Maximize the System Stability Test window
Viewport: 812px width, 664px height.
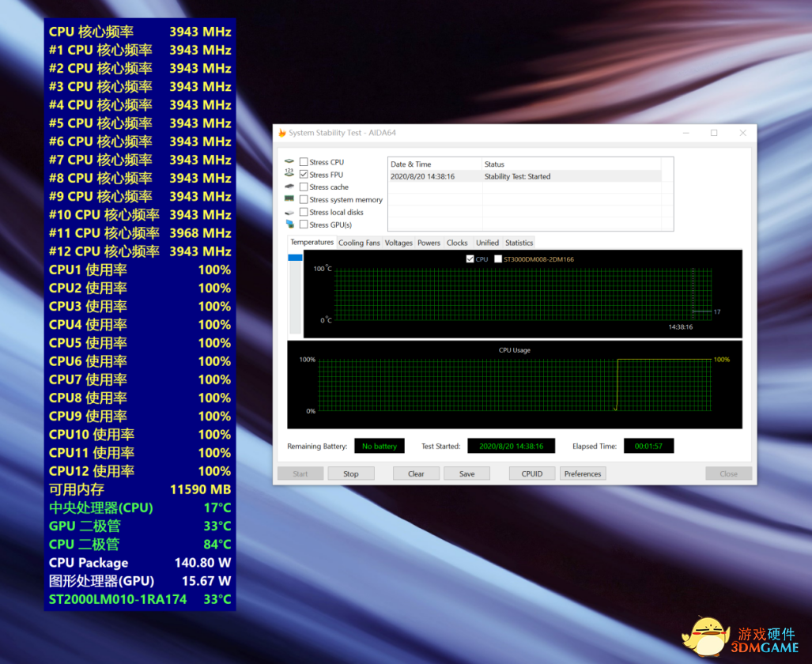[x=714, y=133]
